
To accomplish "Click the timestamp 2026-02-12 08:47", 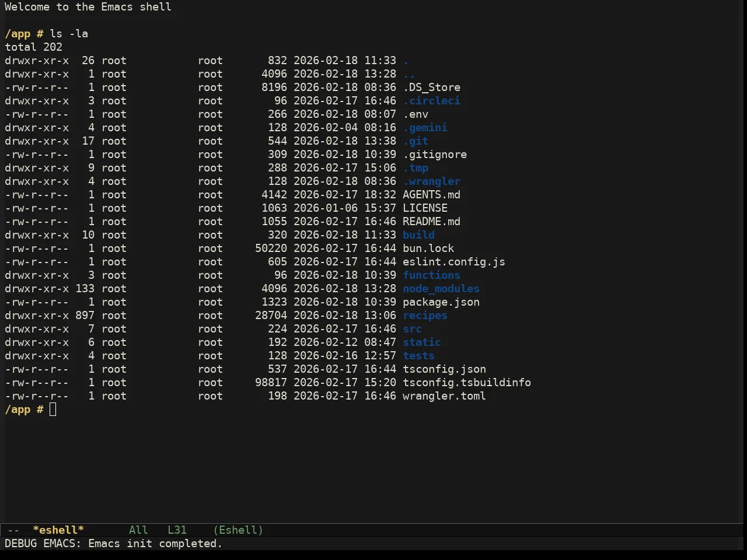I will tap(345, 342).
